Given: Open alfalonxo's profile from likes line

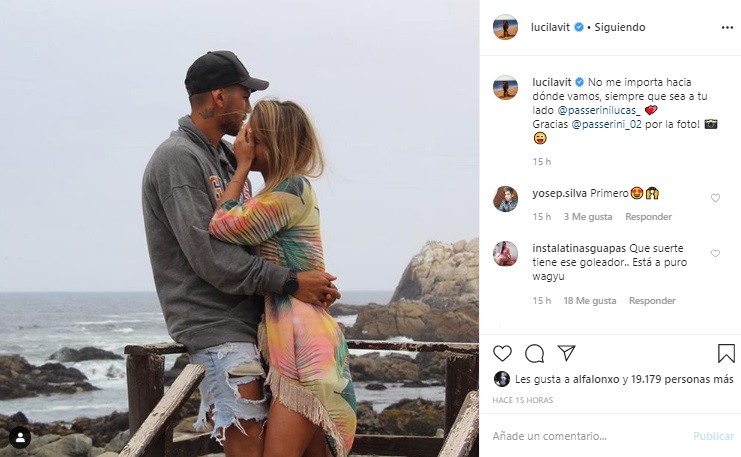Looking at the screenshot, I should (x=597, y=379).
